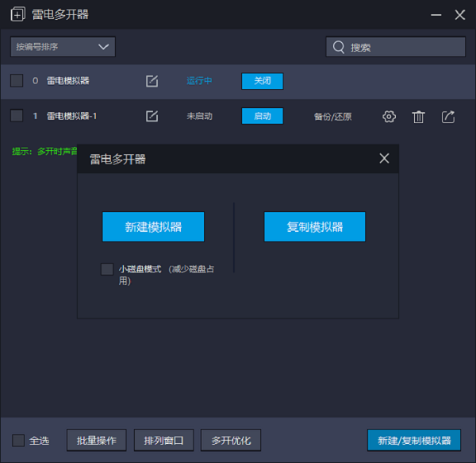Click the 雷电多开器 app logo icon
476x463 pixels.
(x=18, y=14)
